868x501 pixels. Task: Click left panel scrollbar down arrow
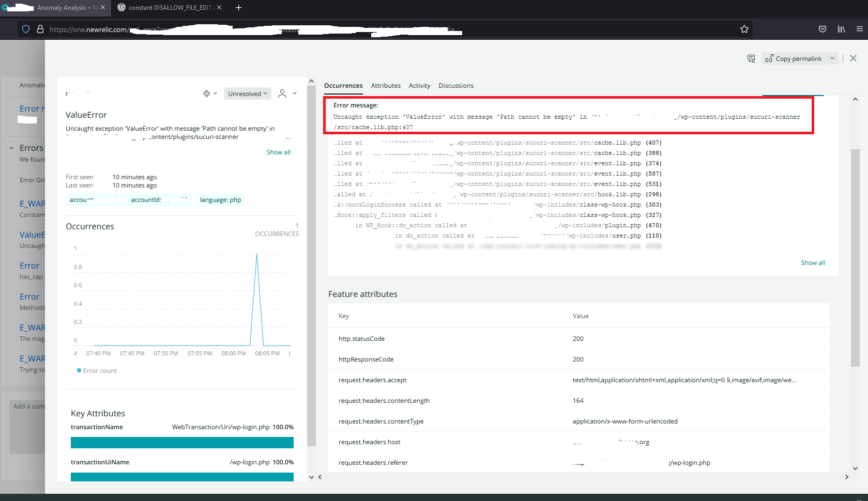(x=311, y=477)
